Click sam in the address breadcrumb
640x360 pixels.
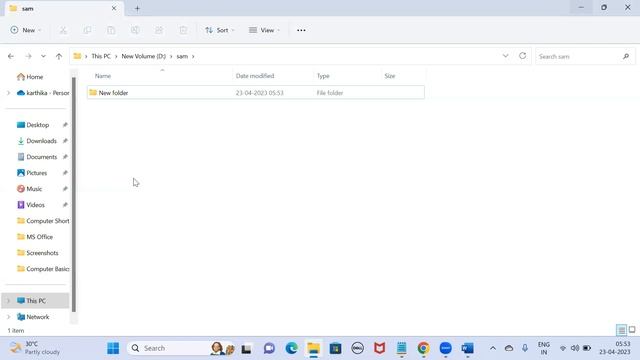[182, 56]
